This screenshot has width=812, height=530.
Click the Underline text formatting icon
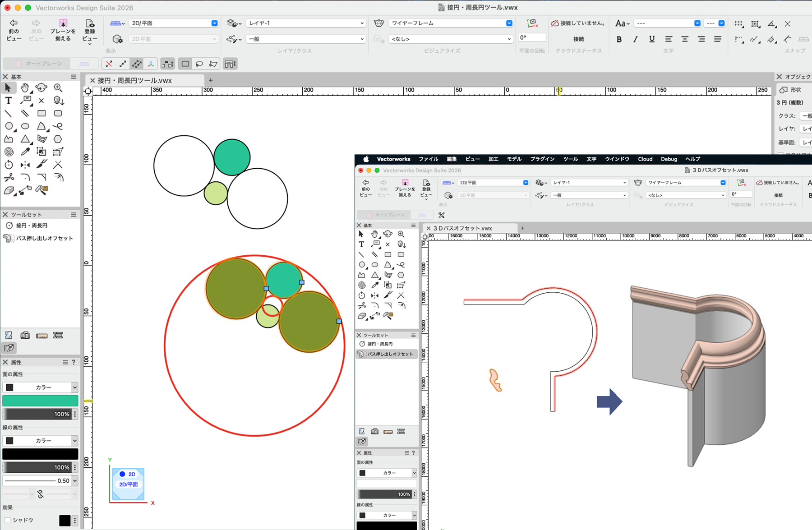click(652, 39)
